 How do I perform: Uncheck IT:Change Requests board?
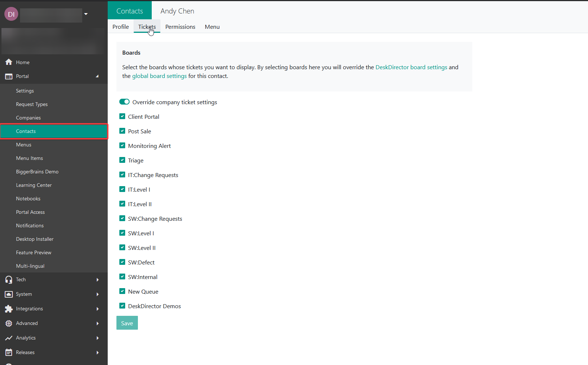[122, 175]
